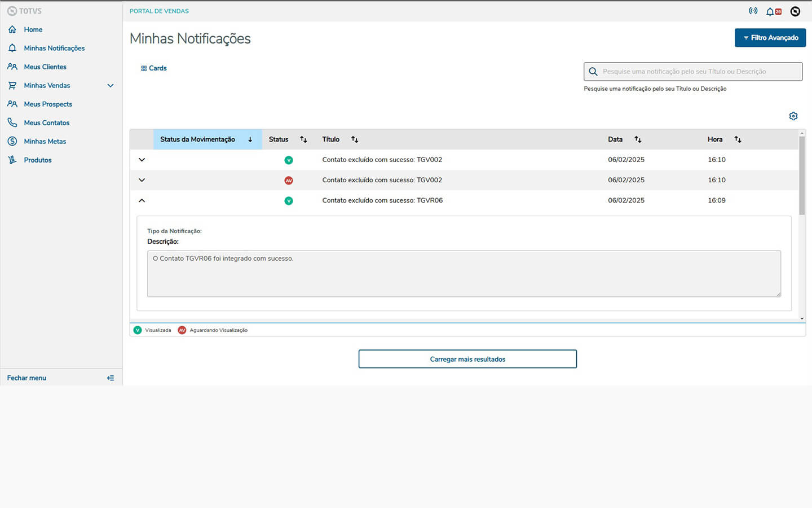Open Minhas Metas from the sidebar

(x=45, y=141)
